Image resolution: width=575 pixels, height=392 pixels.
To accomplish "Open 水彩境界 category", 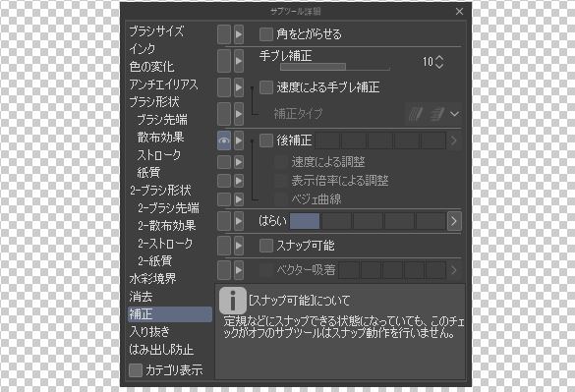I will point(152,279).
